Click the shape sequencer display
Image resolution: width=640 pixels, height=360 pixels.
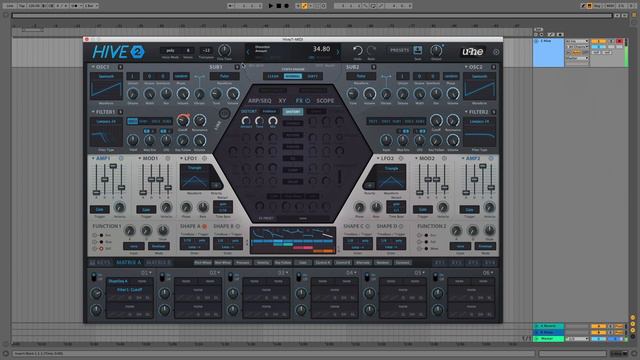293,240
